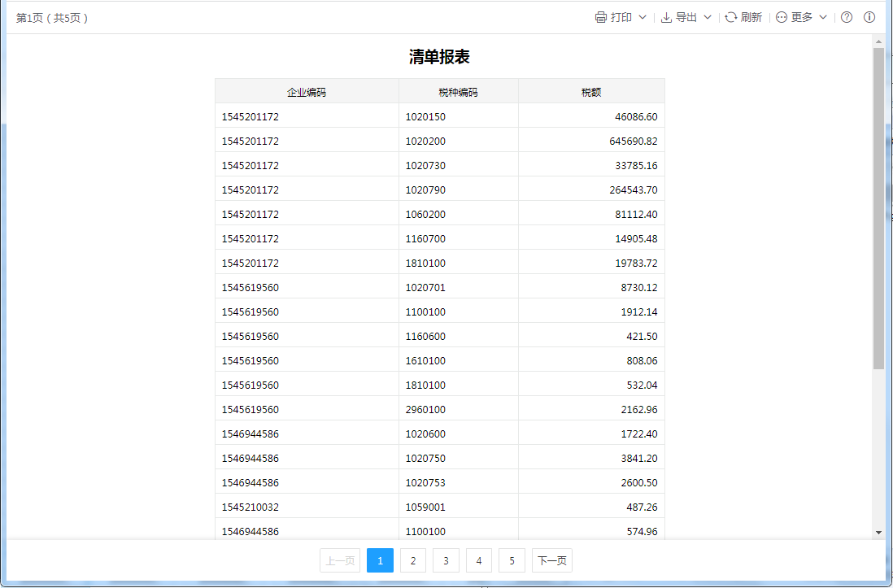Open help via the question mark icon

(x=847, y=17)
